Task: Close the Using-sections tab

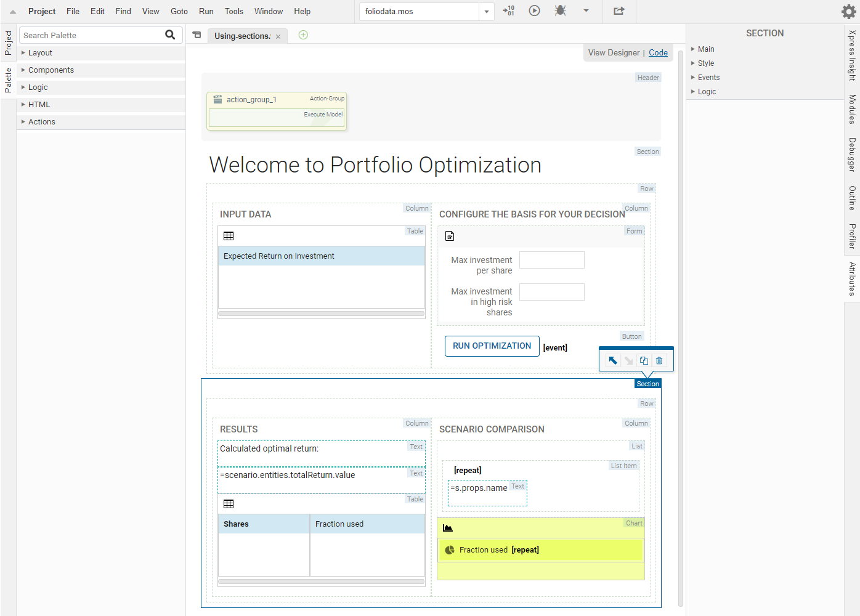Action: tap(278, 36)
